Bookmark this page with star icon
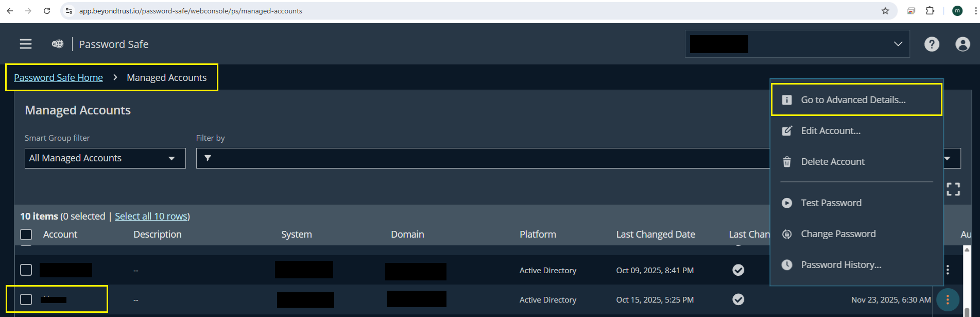The image size is (980, 317). pyautogui.click(x=885, y=11)
